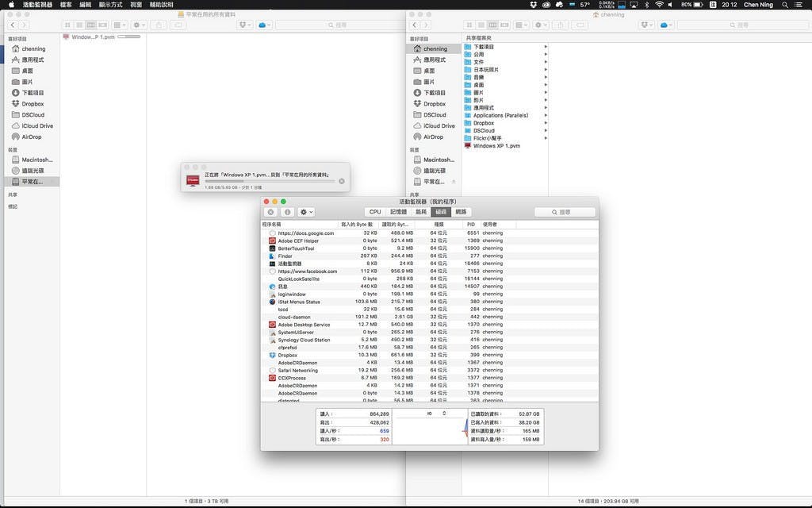The image size is (812, 508).
Task: Go forward in the left Finder window
Action: (24, 25)
